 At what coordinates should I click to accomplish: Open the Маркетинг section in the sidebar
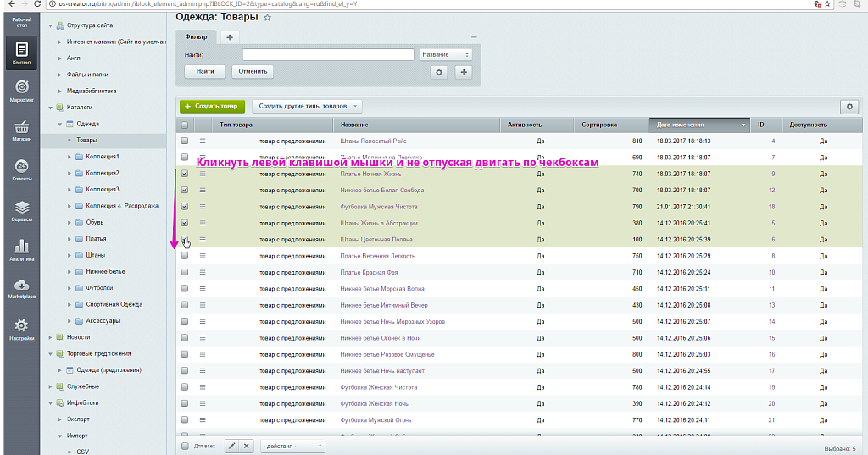pyautogui.click(x=22, y=89)
